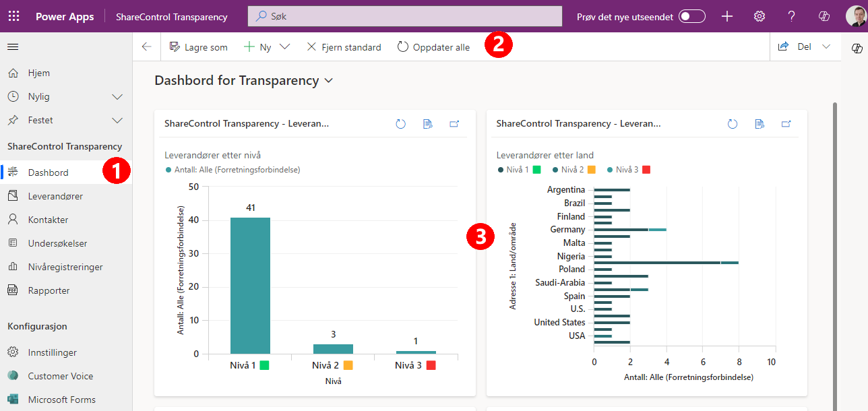Image resolution: width=868 pixels, height=411 pixels.
Task: Click the Lagre som button
Action: [198, 47]
